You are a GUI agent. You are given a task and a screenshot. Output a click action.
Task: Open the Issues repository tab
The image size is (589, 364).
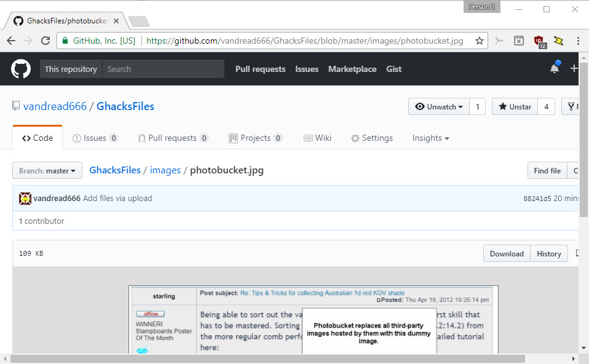click(x=95, y=138)
